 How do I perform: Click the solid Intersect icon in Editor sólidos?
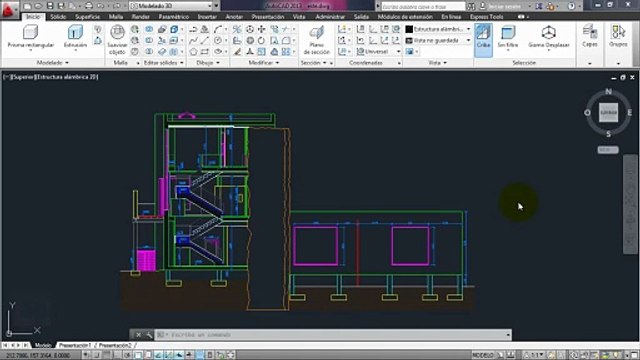click(149, 52)
